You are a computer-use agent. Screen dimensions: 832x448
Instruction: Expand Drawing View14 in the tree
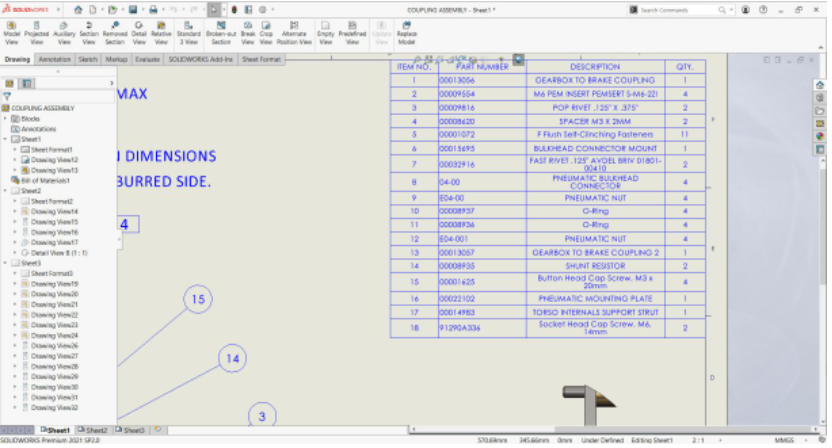15,212
